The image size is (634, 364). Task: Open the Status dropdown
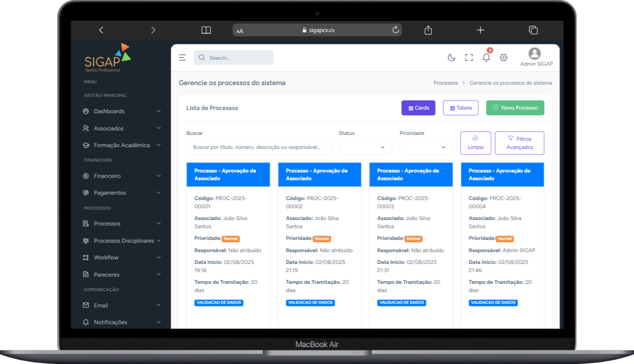(365, 147)
